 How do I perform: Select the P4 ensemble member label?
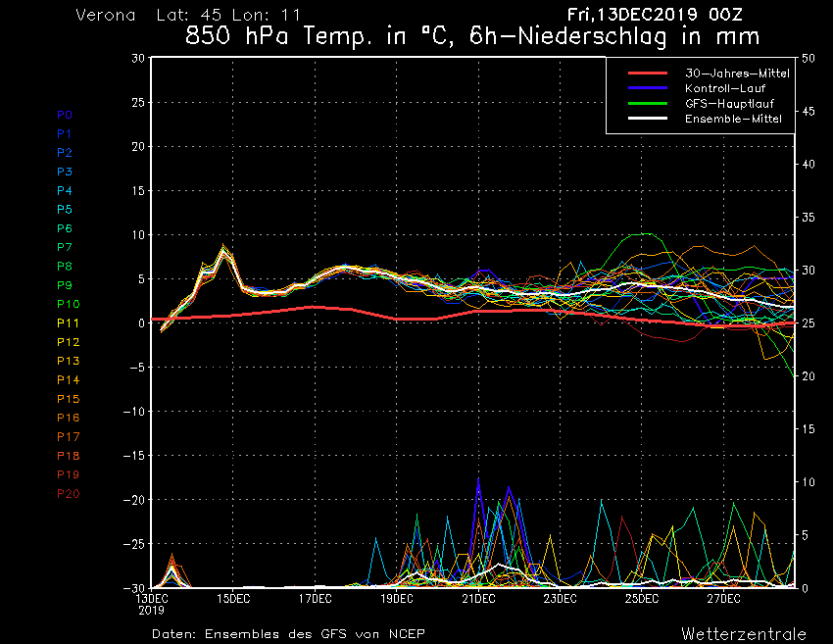click(x=65, y=190)
